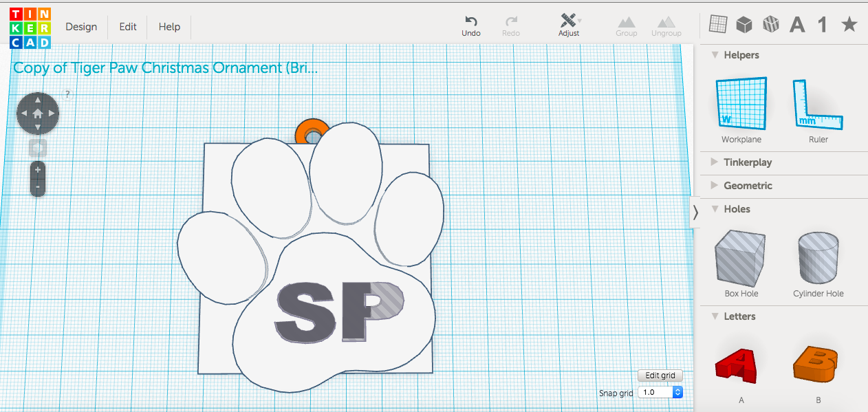The height and width of the screenshot is (412, 868).
Task: Open the Help menu
Action: 169,27
